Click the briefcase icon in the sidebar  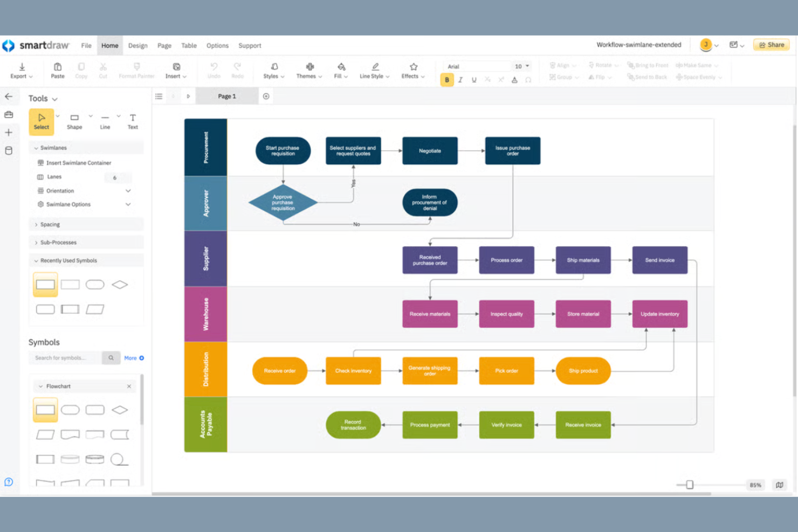click(9, 114)
